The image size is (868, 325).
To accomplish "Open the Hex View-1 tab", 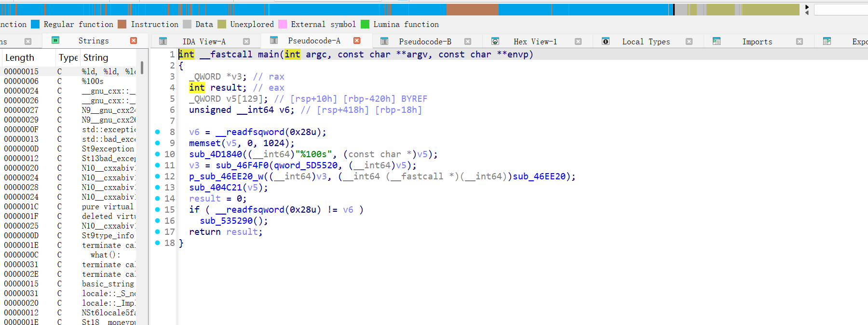I will point(535,41).
